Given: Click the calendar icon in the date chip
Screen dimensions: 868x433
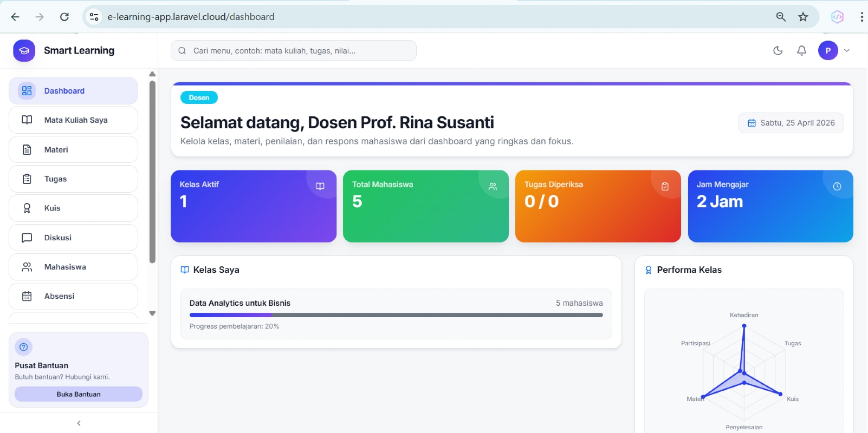Looking at the screenshot, I should click(x=752, y=123).
